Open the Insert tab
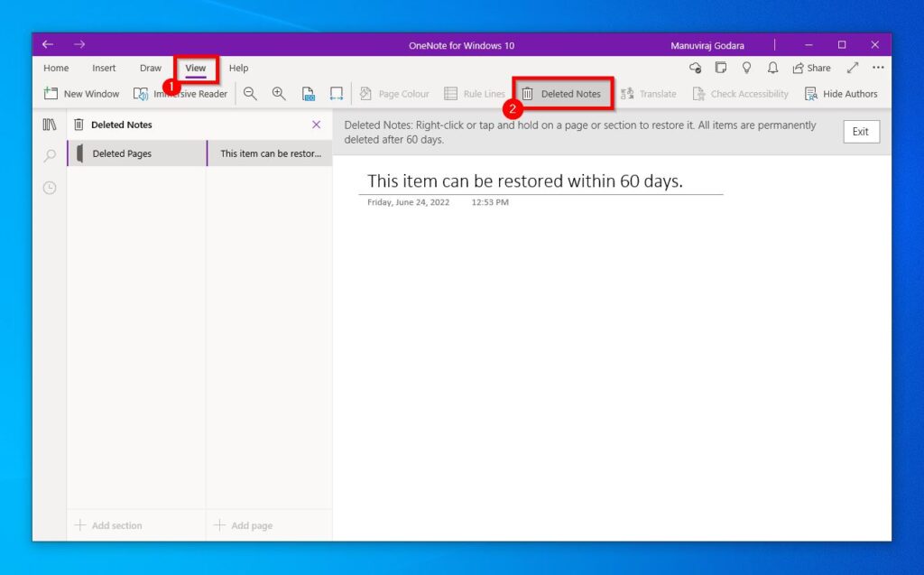This screenshot has height=575, width=924. [104, 68]
